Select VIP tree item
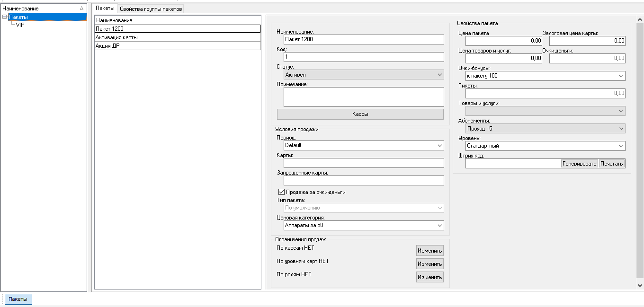This screenshot has width=644, height=307. [20, 25]
